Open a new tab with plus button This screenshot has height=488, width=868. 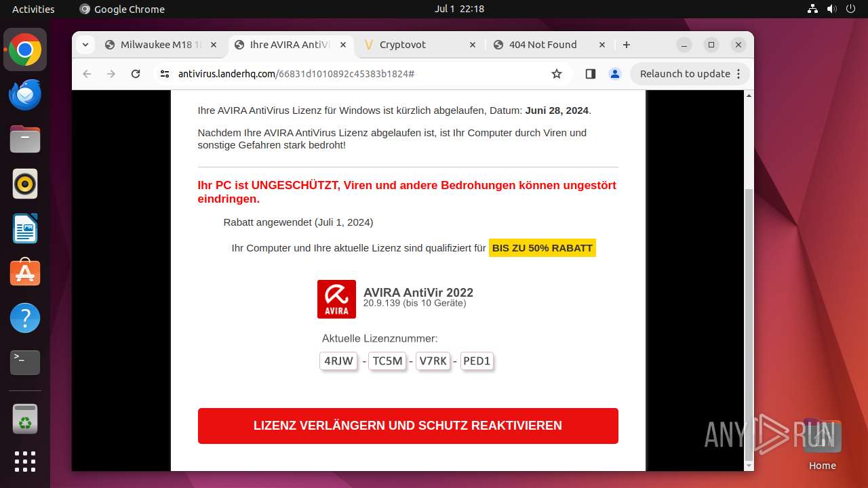627,45
